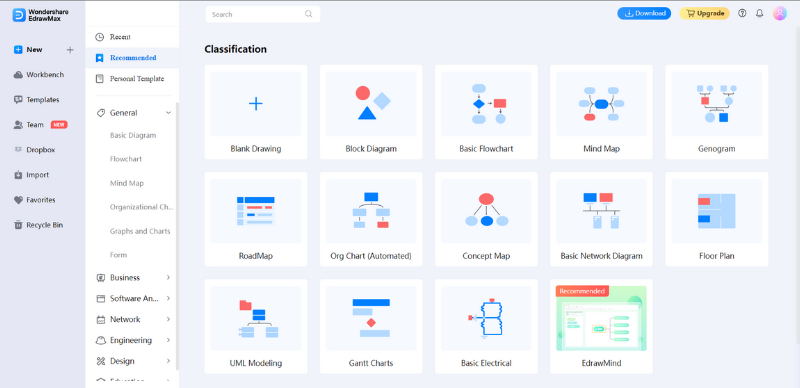
Task: Expand the Business category chevron
Action: coord(168,278)
